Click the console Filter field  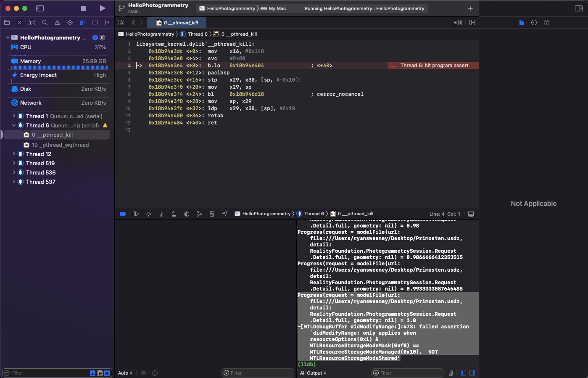407,373
